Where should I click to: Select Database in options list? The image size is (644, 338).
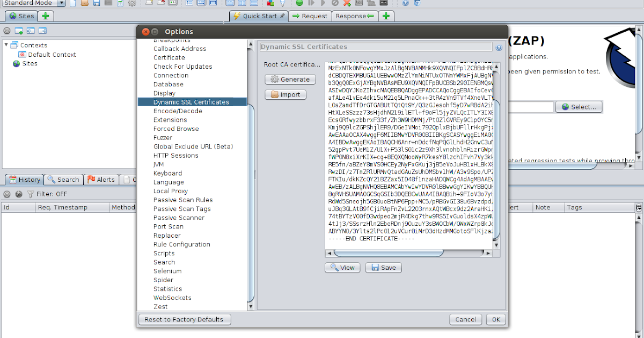click(168, 84)
